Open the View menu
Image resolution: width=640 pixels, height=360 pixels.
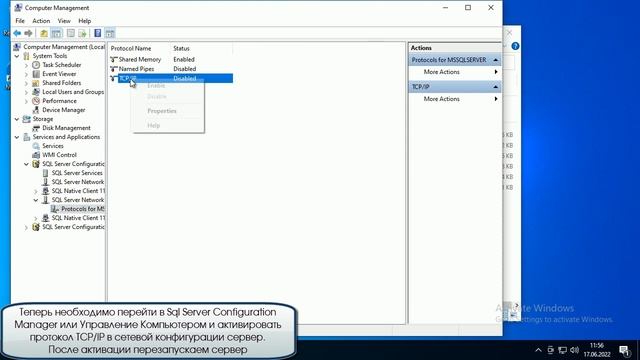(64, 21)
